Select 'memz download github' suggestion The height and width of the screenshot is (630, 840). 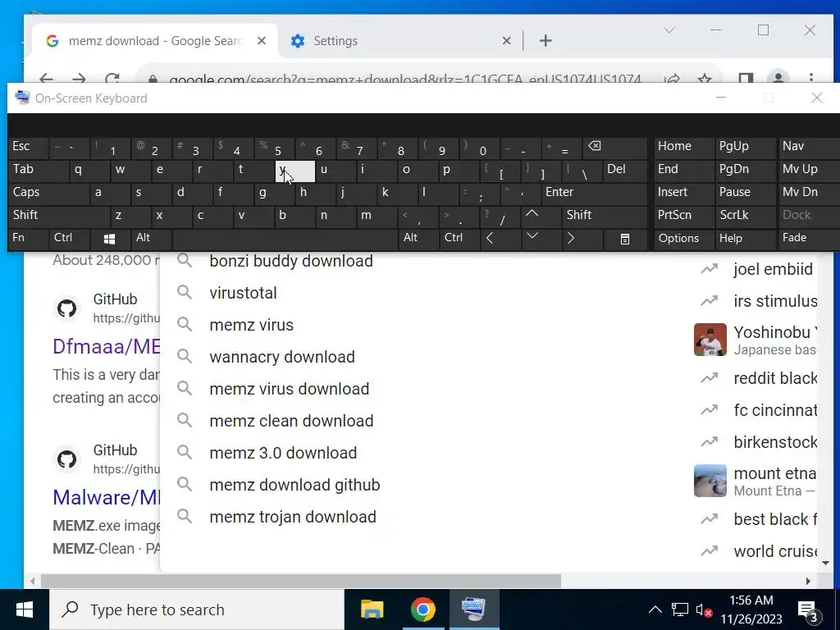point(294,485)
